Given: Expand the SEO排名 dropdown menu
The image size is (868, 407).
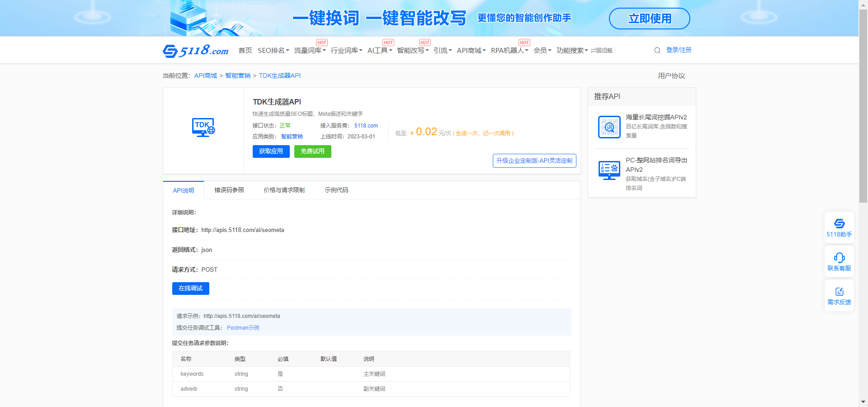Looking at the screenshot, I should click(x=273, y=51).
